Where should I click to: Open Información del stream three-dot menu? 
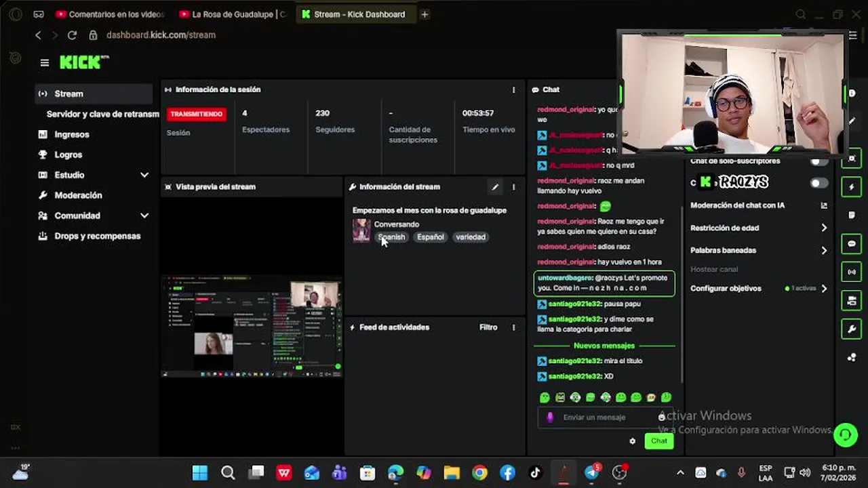coord(513,187)
